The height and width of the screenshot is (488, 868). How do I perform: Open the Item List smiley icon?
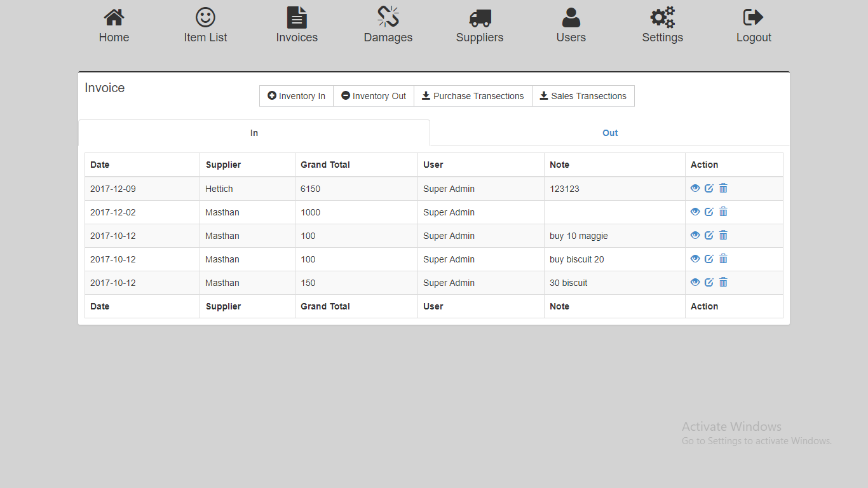point(205,18)
